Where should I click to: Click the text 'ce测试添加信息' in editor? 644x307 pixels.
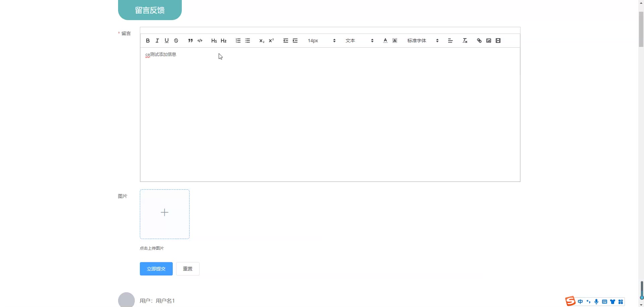click(161, 54)
